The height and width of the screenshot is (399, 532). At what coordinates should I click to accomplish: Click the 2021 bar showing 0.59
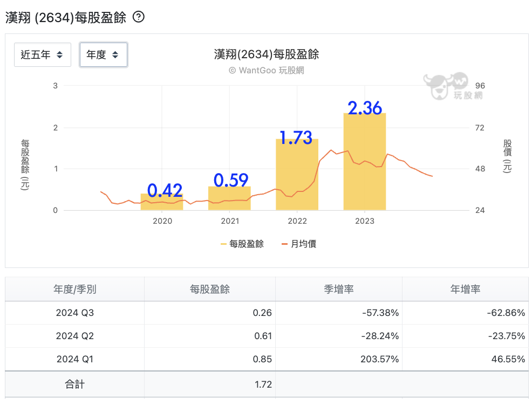[229, 198]
